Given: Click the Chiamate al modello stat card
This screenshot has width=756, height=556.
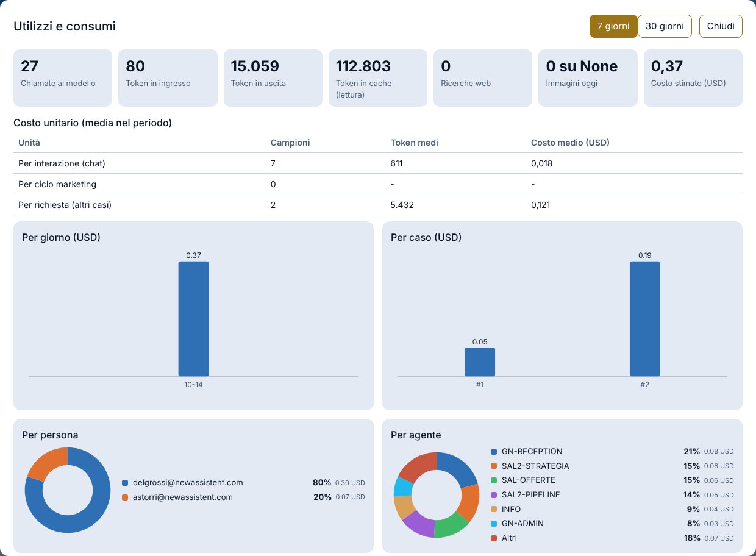Looking at the screenshot, I should (63, 78).
